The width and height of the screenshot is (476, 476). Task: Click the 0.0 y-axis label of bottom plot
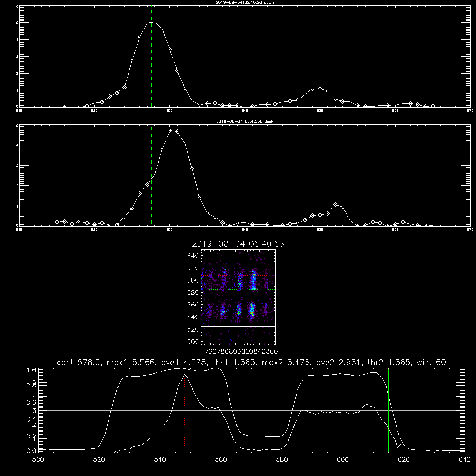(x=31, y=451)
